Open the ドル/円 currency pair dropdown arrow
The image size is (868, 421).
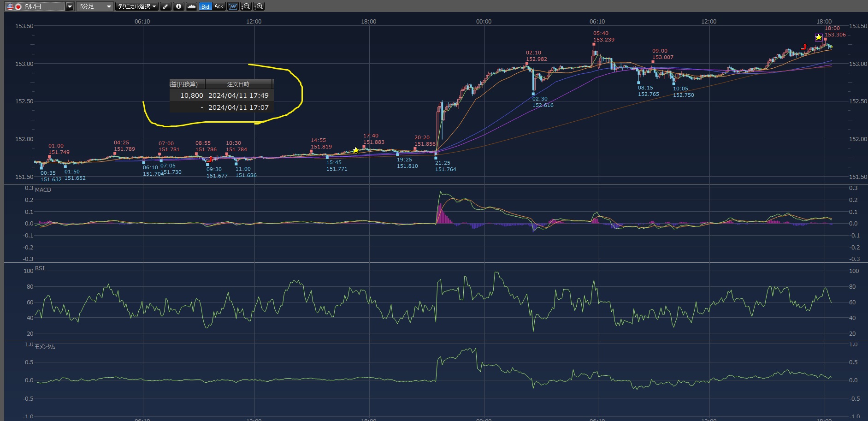pyautogui.click(x=70, y=6)
